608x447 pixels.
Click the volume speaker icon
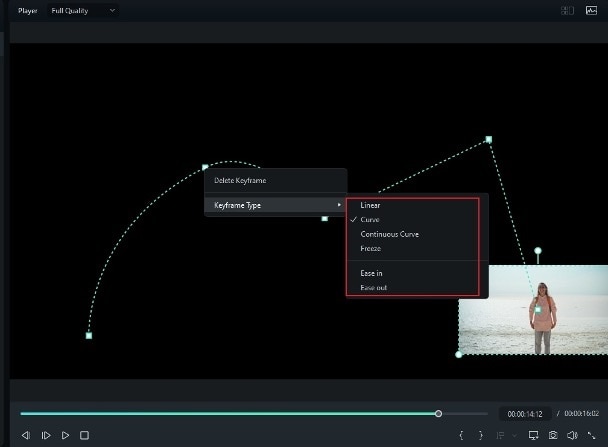pos(572,435)
